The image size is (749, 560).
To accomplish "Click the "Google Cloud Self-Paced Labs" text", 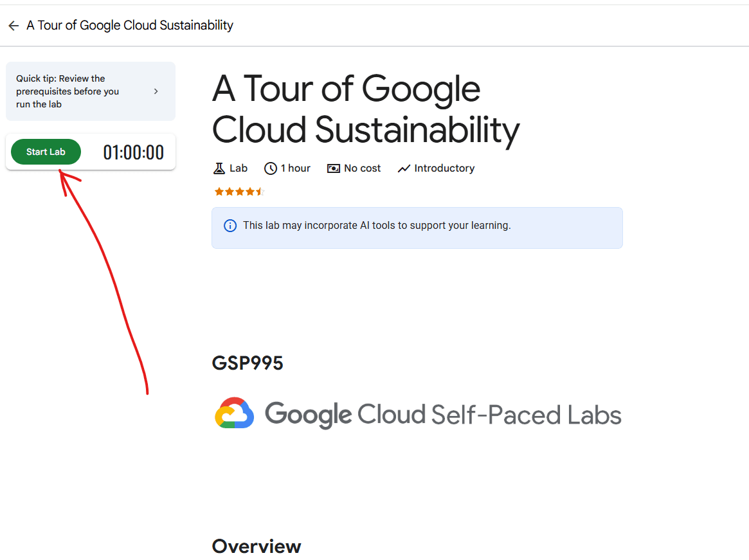I will coord(443,414).
